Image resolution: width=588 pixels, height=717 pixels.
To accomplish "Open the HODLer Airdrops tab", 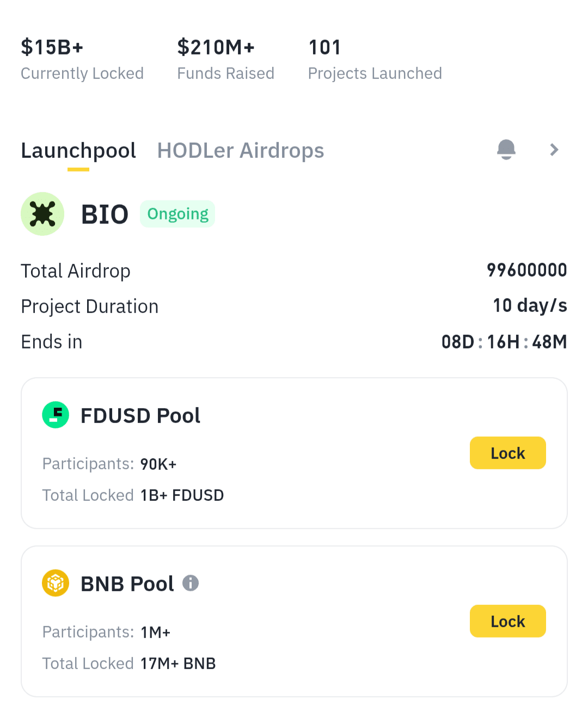I will click(x=241, y=151).
